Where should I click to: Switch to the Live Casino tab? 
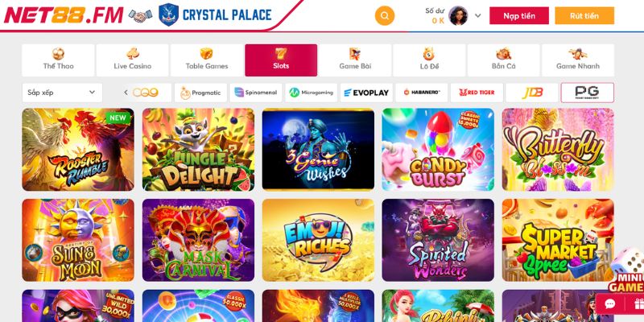coord(132,60)
